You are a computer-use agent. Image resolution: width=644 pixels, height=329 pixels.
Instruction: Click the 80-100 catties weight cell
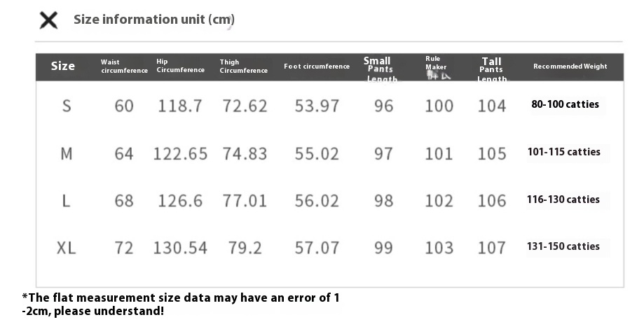pyautogui.click(x=565, y=105)
